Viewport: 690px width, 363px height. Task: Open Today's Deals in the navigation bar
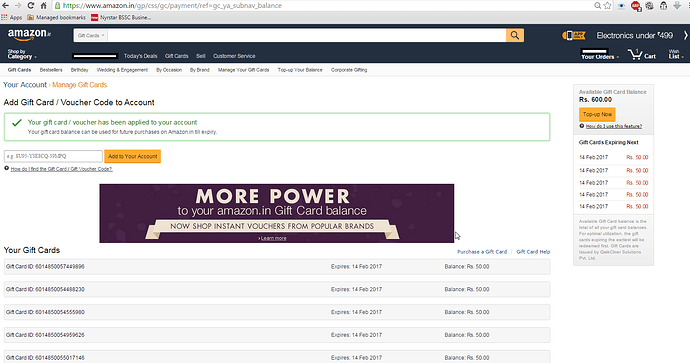140,56
